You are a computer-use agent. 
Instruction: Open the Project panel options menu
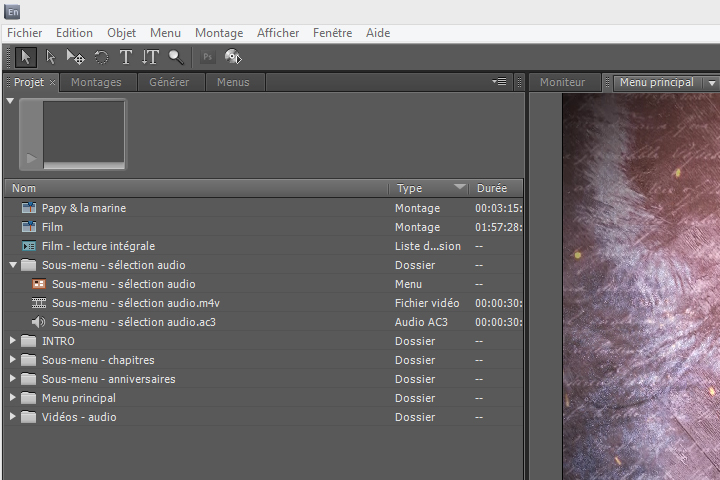500,82
